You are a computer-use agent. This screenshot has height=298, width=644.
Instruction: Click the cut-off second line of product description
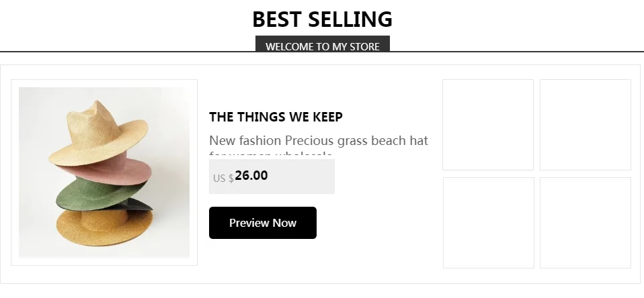(270, 155)
